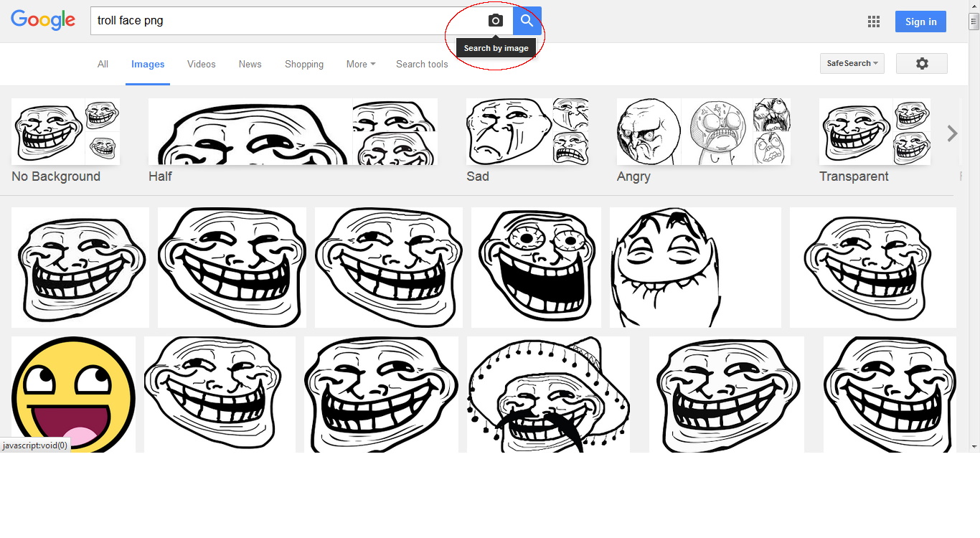Choose the Angry rage face category
980x538 pixels.
coord(703,140)
